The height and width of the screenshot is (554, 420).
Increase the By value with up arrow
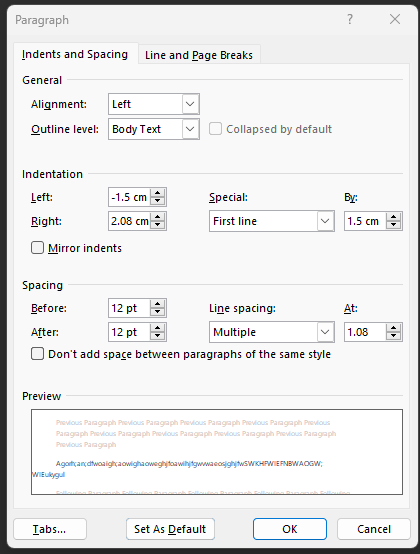click(x=394, y=217)
